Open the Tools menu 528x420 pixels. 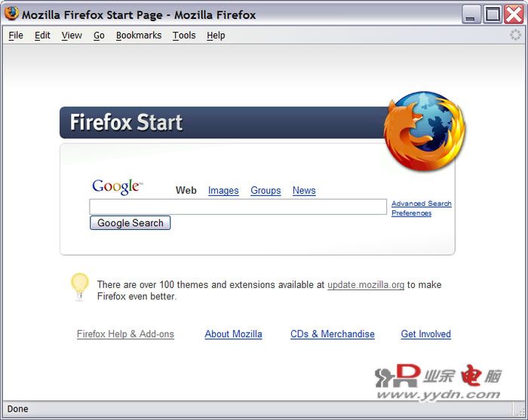coord(184,35)
